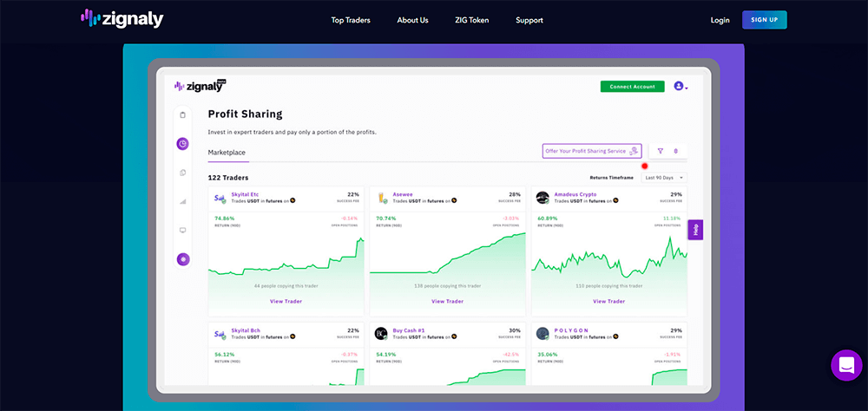Select the signal bars sidebar icon
The width and height of the screenshot is (868, 411).
click(182, 201)
